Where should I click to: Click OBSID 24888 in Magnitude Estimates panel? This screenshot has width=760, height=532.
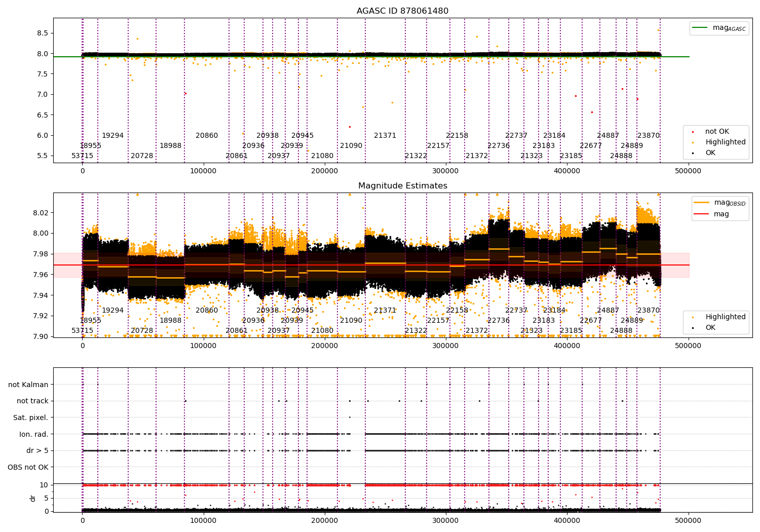click(621, 331)
